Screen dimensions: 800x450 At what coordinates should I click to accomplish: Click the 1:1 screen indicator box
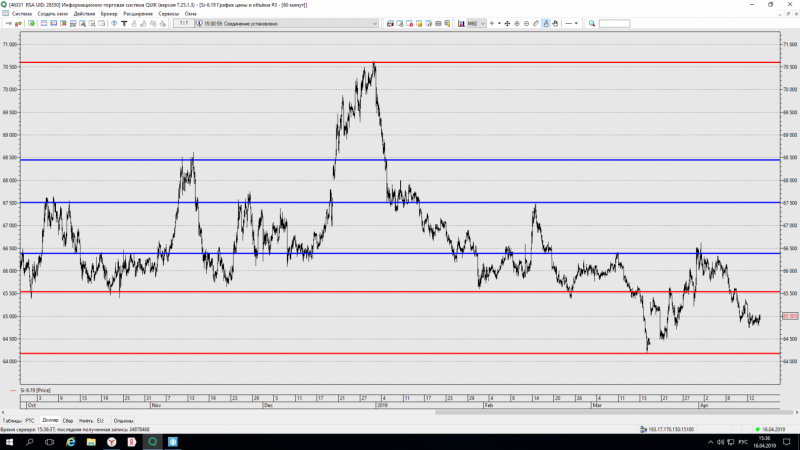pos(184,23)
